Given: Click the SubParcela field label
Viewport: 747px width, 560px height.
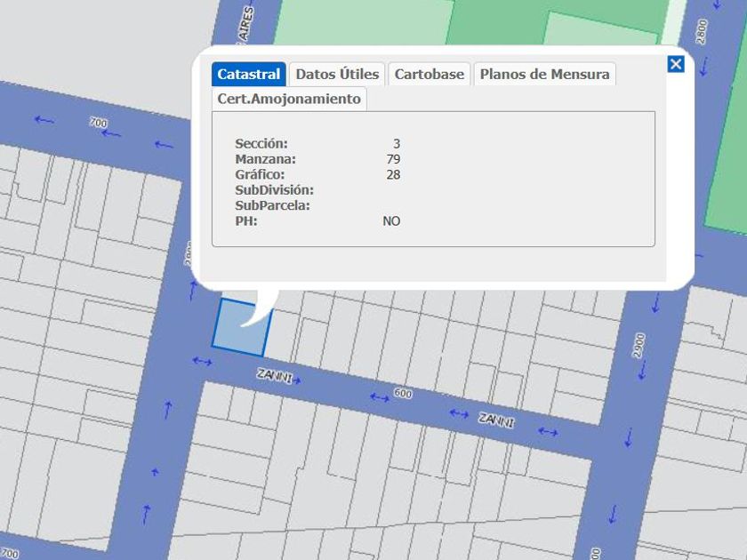Looking at the screenshot, I should pos(272,205).
